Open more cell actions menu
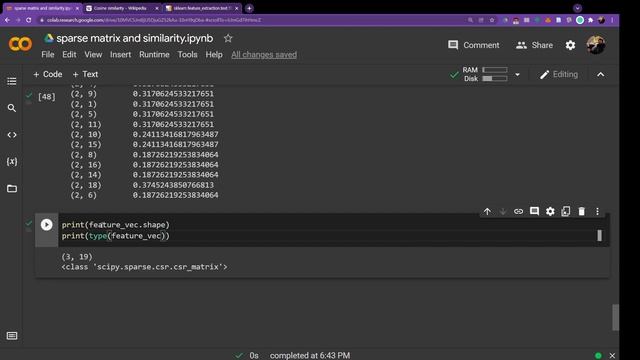Screen dimensions: 640x360 (597, 211)
